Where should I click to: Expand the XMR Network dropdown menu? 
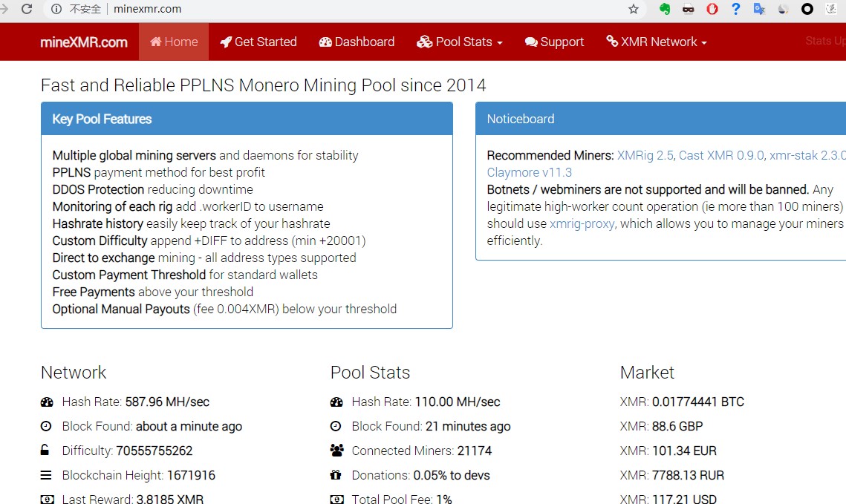(x=657, y=42)
